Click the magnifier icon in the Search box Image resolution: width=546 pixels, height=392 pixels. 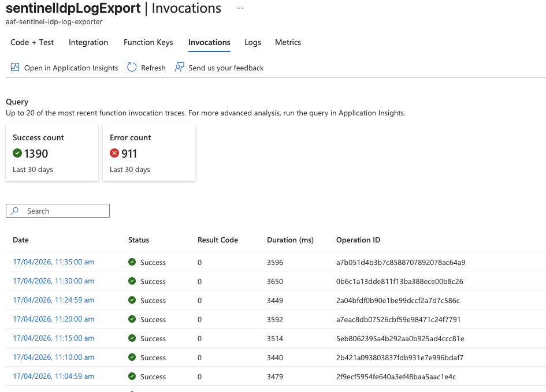point(16,211)
